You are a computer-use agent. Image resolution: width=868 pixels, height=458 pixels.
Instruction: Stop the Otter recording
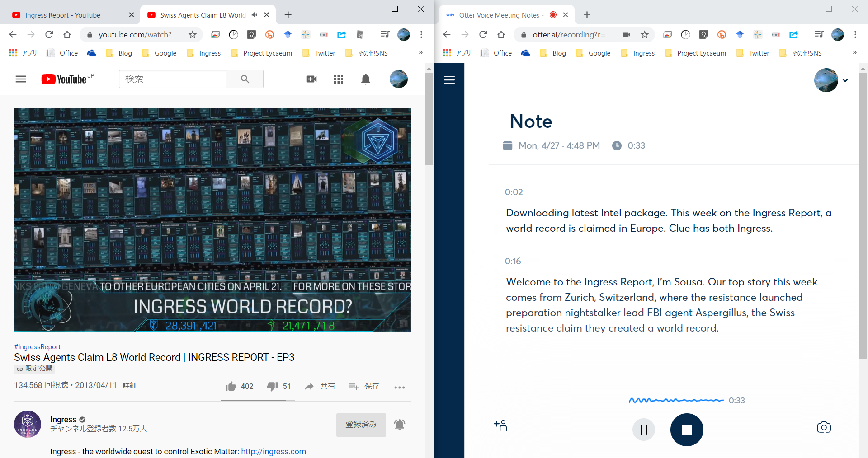[x=687, y=430]
